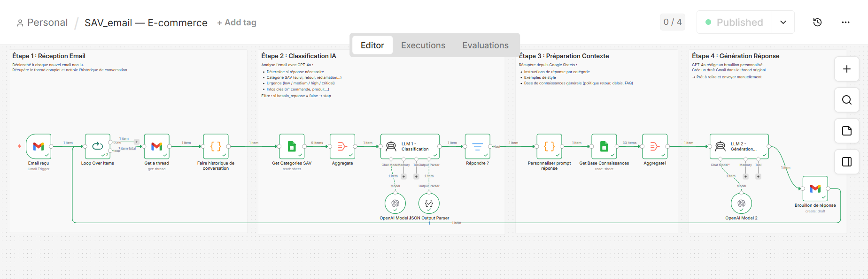
Task: Select the Get Categories SAV sheets node
Action: pyautogui.click(x=292, y=146)
